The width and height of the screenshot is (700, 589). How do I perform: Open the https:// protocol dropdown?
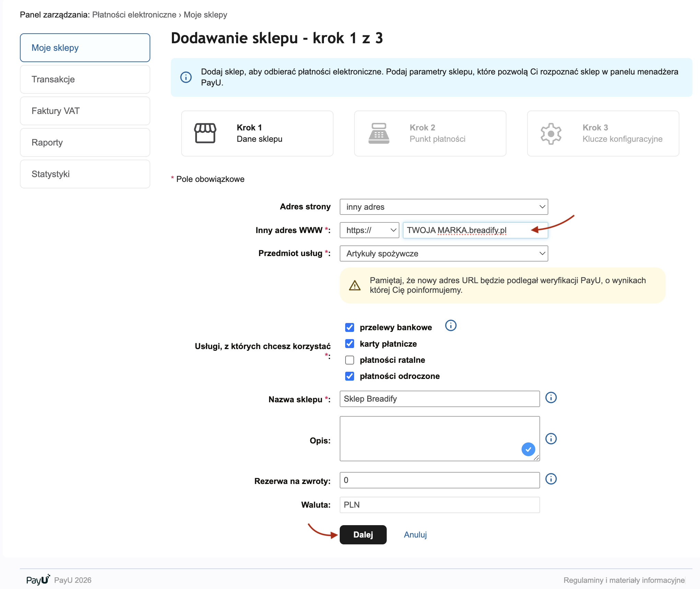(x=369, y=230)
